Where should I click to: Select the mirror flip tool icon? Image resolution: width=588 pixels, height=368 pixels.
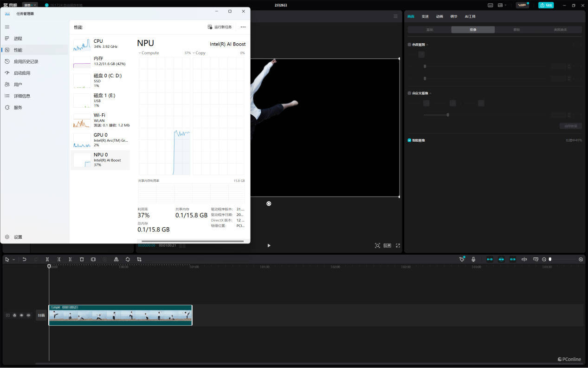pos(116,259)
